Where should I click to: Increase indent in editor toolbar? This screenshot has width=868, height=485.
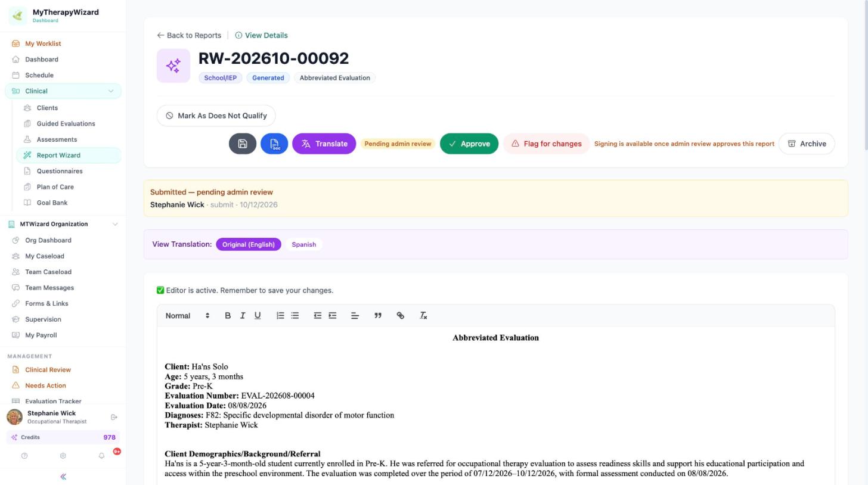[x=333, y=316]
